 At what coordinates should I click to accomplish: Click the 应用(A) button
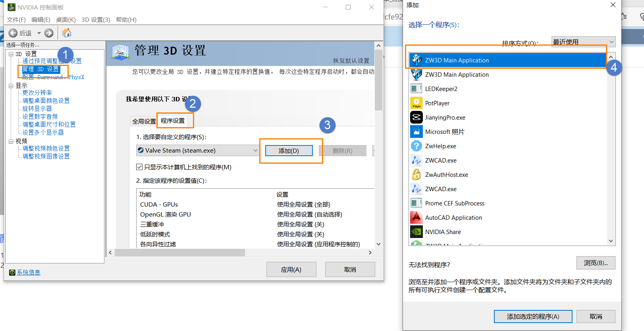pyautogui.click(x=291, y=269)
